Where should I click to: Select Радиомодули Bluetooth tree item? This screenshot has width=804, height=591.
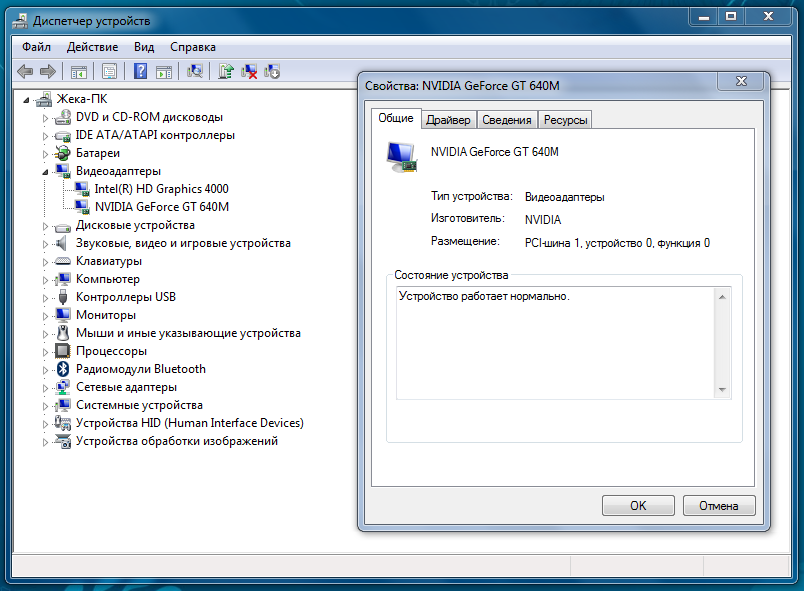(140, 369)
